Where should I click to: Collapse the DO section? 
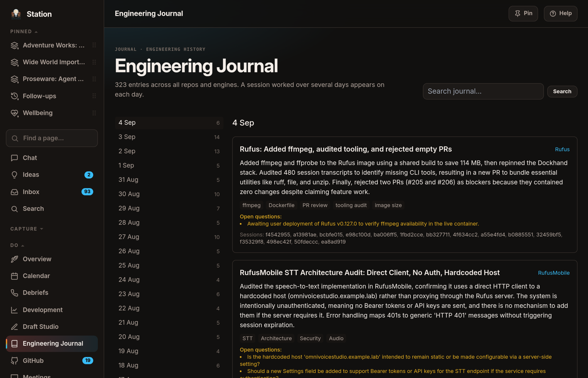coord(17,245)
